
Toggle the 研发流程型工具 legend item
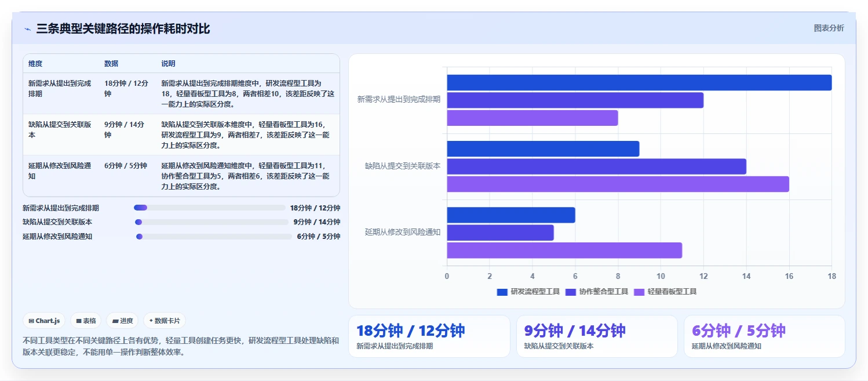tap(528, 292)
